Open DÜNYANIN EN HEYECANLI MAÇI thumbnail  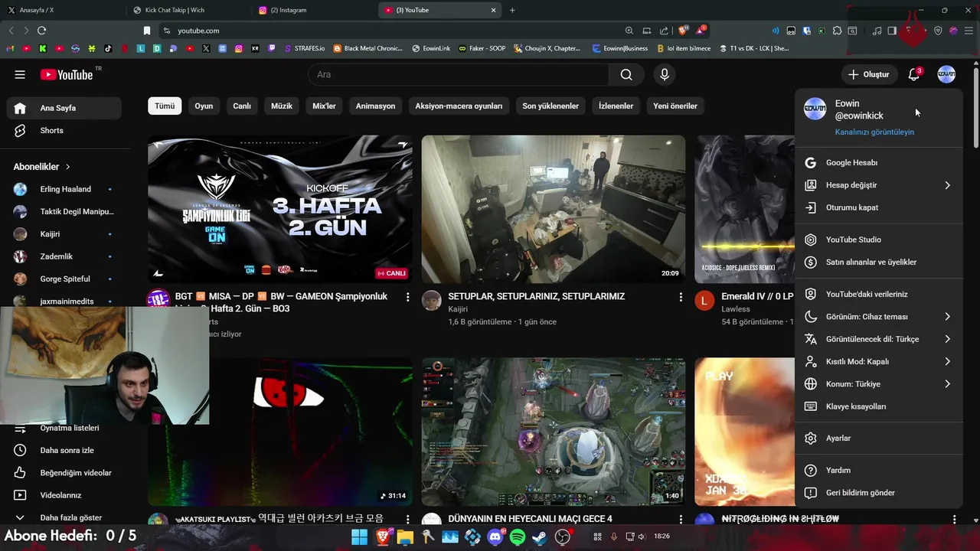coord(554,432)
